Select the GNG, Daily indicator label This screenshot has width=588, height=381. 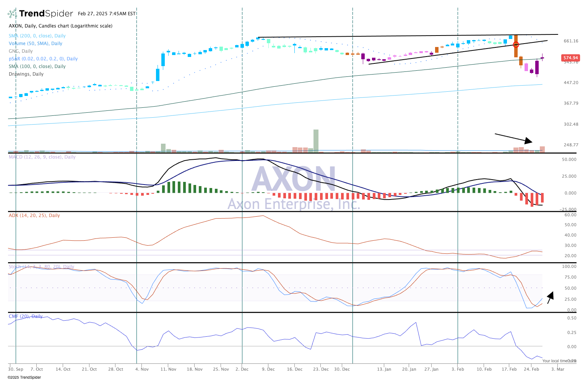pos(21,51)
